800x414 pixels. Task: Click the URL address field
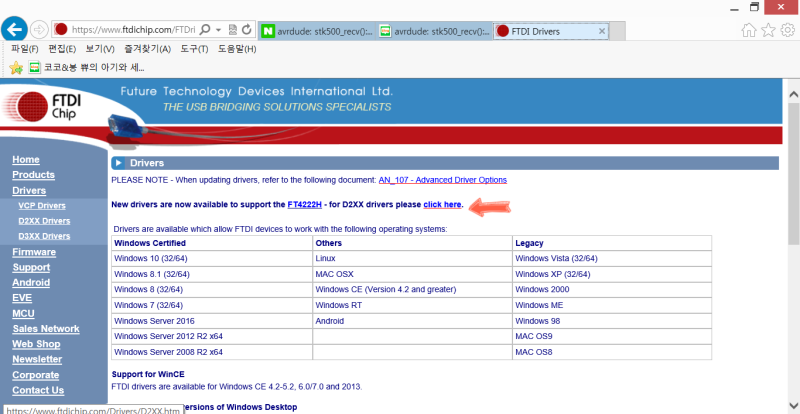(x=134, y=30)
